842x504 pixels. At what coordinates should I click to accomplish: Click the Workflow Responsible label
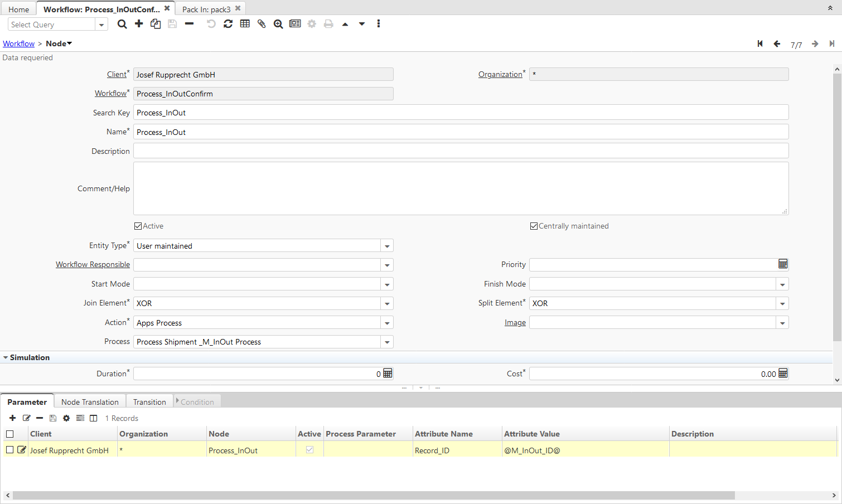click(93, 264)
